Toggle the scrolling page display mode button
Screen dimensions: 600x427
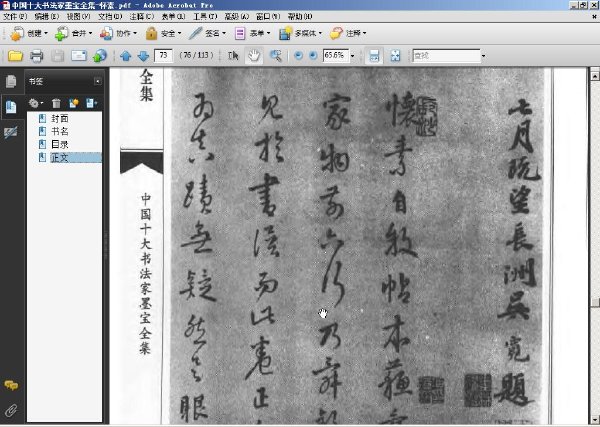pos(374,56)
